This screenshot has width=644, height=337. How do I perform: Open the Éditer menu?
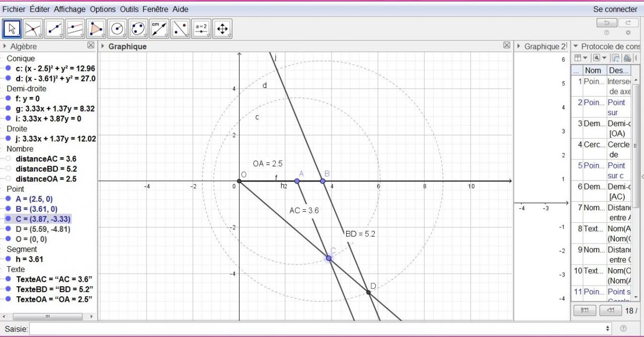pos(40,9)
